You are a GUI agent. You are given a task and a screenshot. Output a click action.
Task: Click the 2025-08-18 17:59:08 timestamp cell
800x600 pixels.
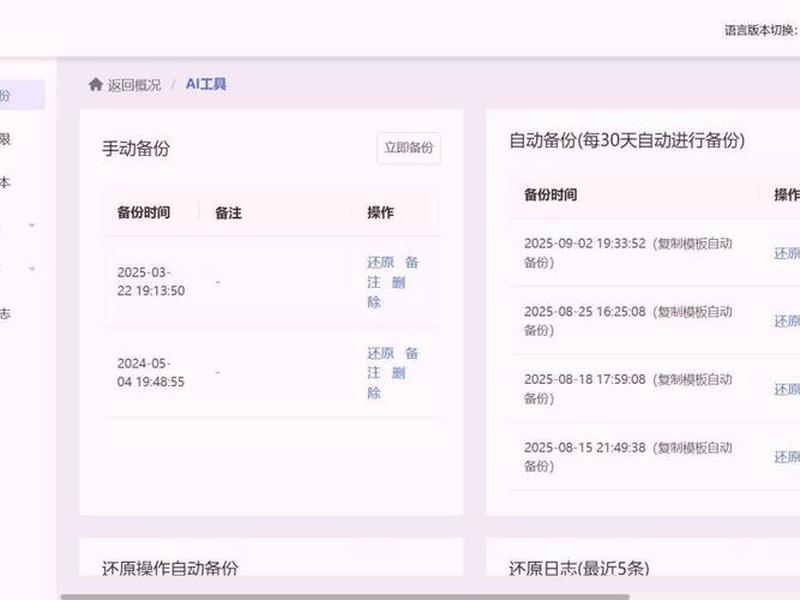(629, 389)
